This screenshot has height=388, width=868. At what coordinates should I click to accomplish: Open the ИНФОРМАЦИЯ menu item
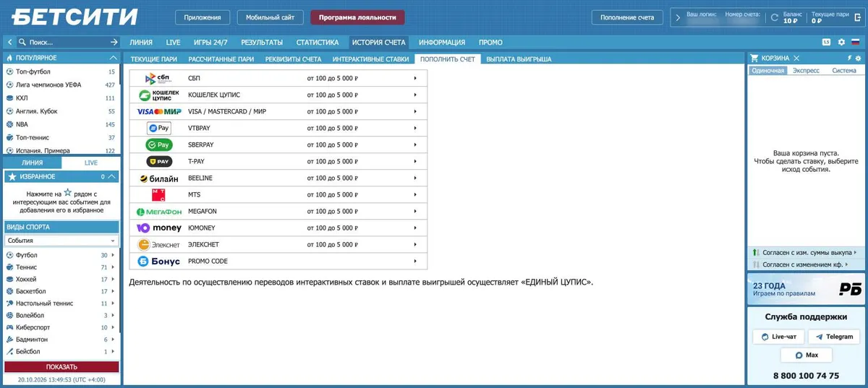click(x=442, y=43)
